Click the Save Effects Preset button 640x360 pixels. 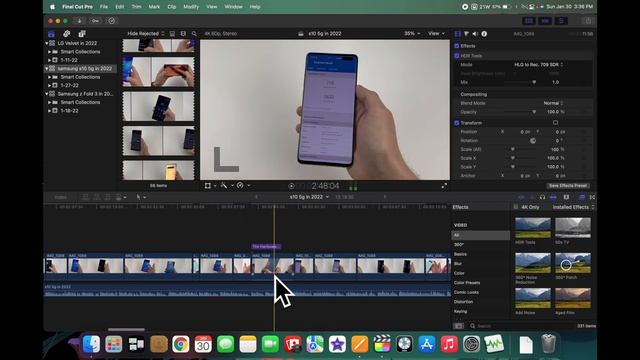pyautogui.click(x=568, y=186)
